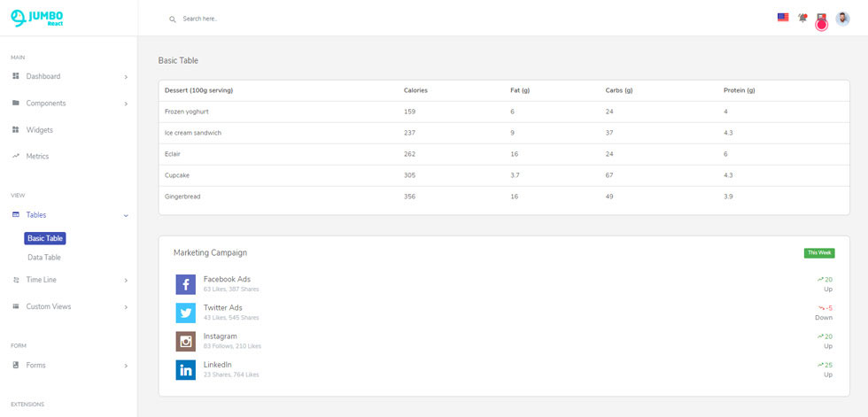Screen dimensions: 868x417
Task: Select the Frozen yoghurt row name
Action: 187,112
